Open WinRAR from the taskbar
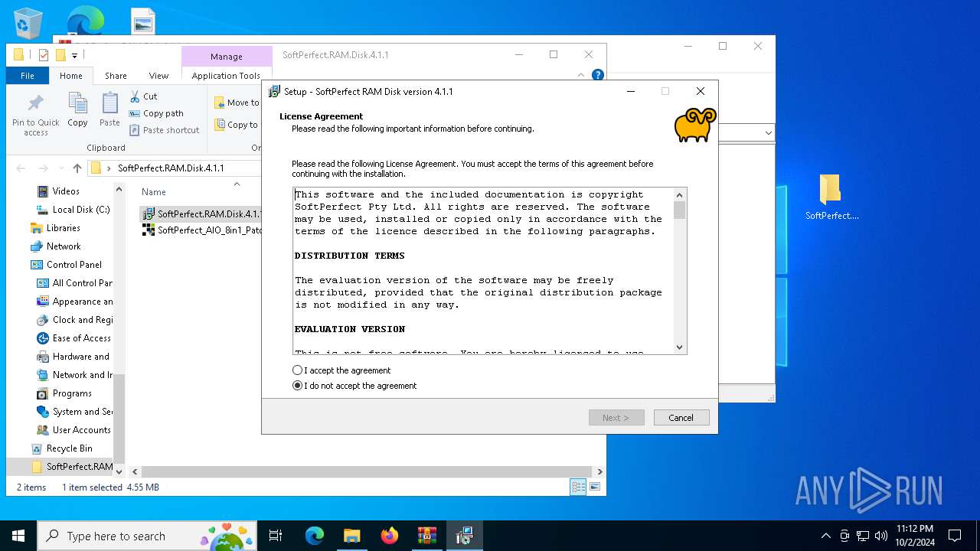This screenshot has height=551, width=980. click(x=426, y=536)
